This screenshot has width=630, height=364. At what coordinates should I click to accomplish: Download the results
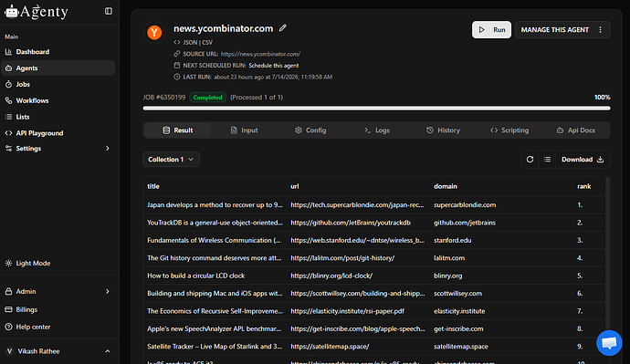(583, 160)
